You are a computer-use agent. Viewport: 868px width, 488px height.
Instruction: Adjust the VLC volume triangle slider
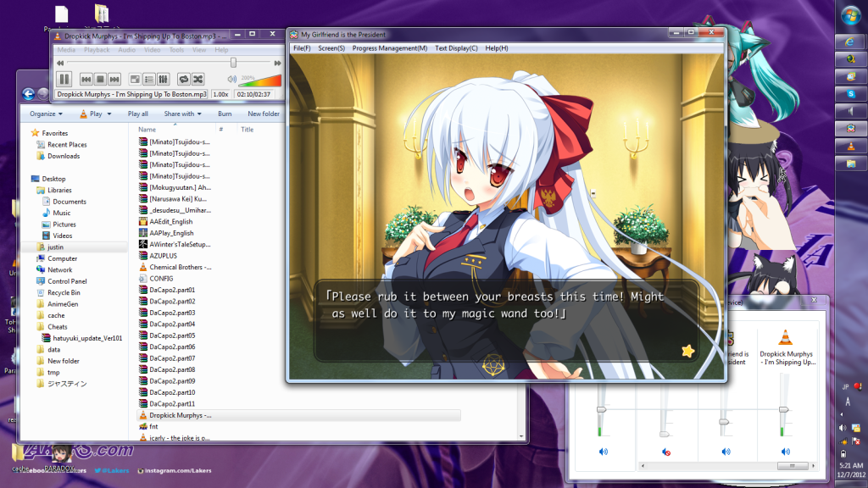[259, 80]
